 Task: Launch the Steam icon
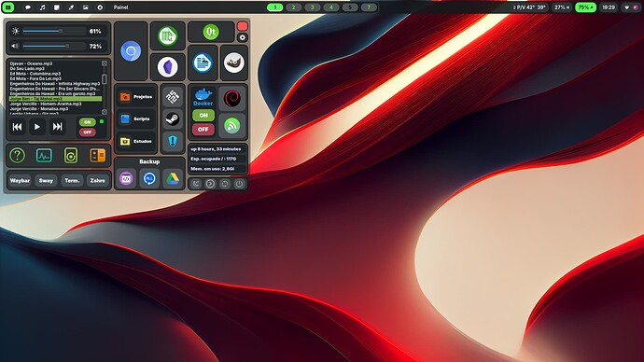pyautogui.click(x=173, y=119)
